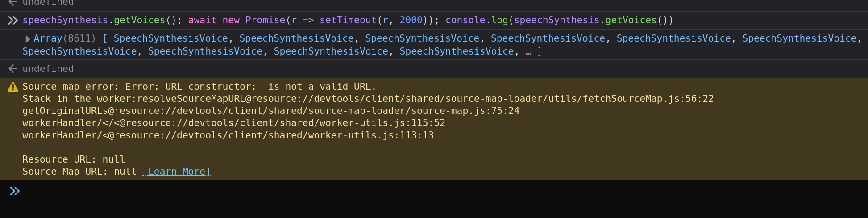The width and height of the screenshot is (868, 218).
Task: Click the Array(8611) label in output
Action: 65,38
